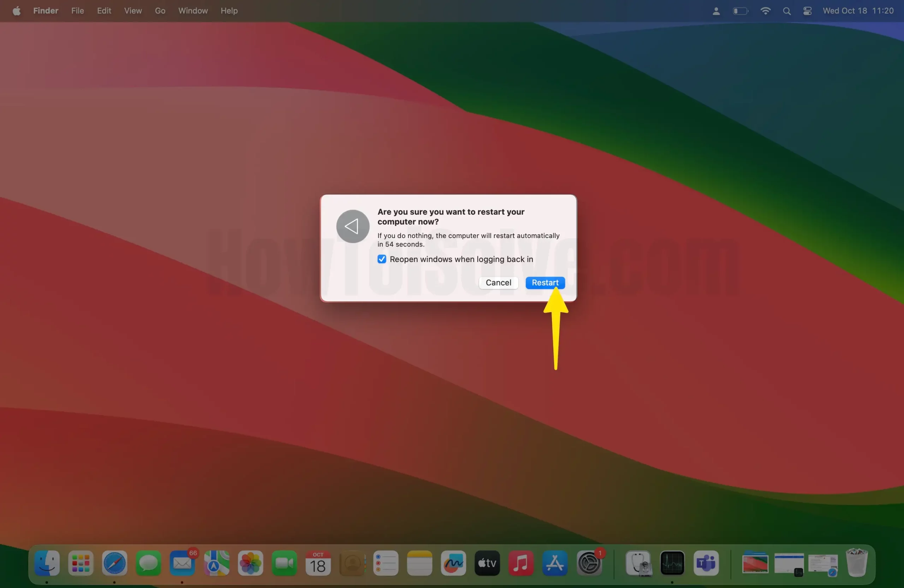The height and width of the screenshot is (588, 904).
Task: Launch Music from the Dock
Action: [521, 563]
